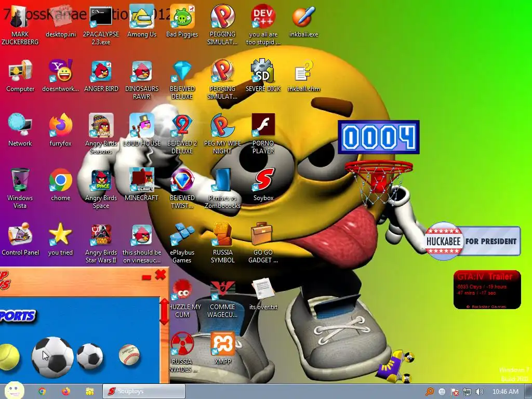Open Chrome from the taskbar
532x399 pixels.
[42, 392]
